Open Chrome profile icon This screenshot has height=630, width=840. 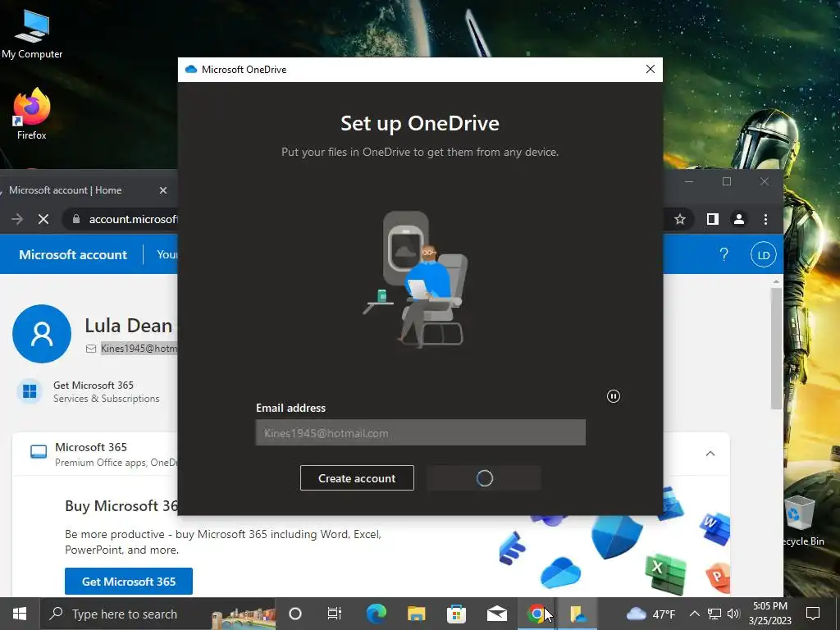(x=739, y=219)
